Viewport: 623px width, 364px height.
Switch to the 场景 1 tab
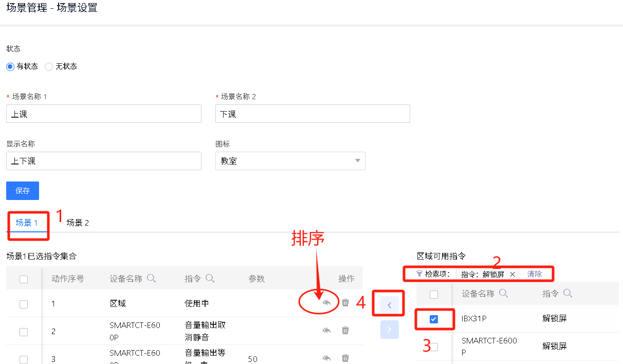click(x=27, y=223)
